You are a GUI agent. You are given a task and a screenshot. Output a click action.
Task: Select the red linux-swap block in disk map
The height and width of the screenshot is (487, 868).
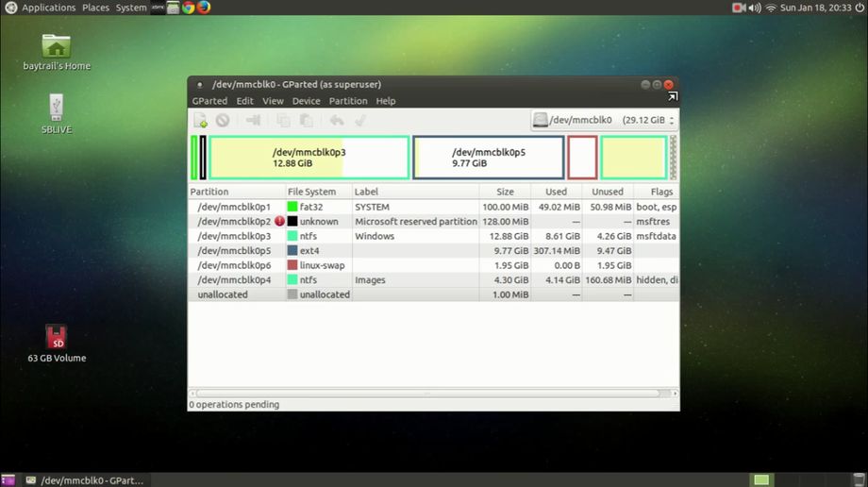tap(582, 158)
